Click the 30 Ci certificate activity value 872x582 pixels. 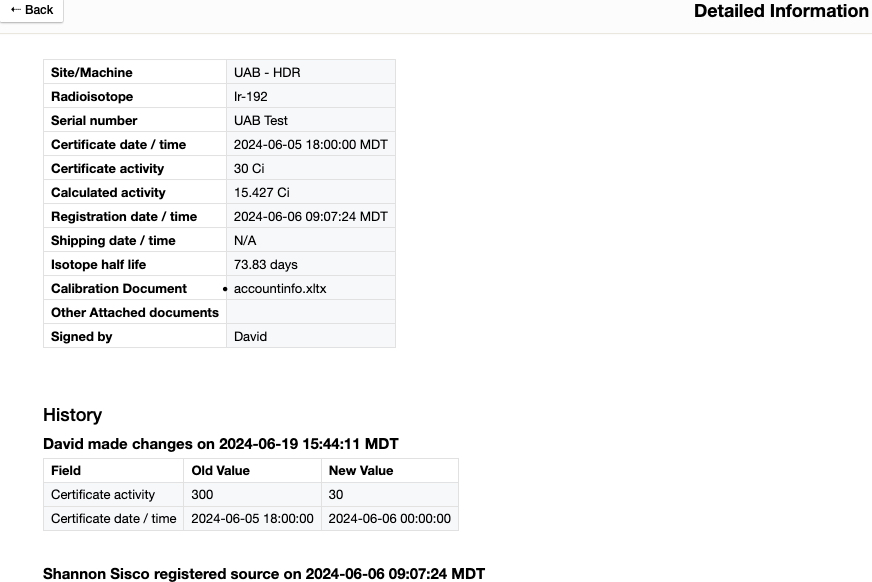point(249,169)
